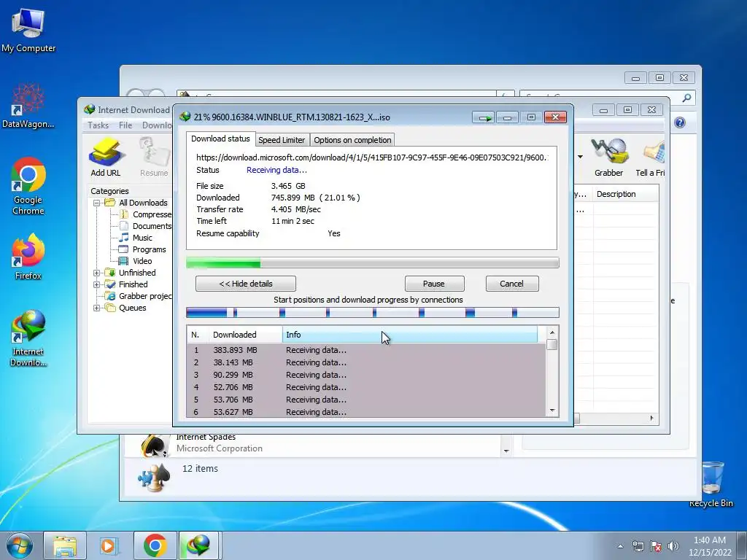Click the Info column header
747x560 pixels.
[410, 335]
